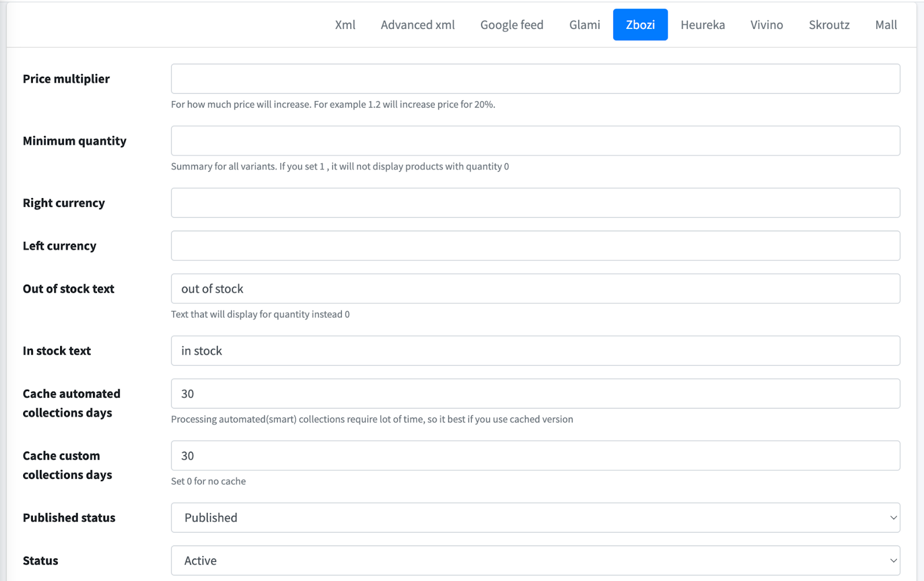Switch to the Heureka tab

703,25
